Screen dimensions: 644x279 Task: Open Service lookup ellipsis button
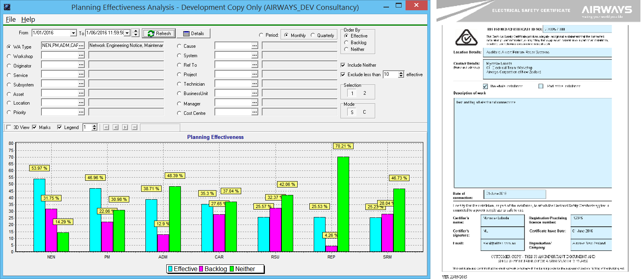(81, 74)
